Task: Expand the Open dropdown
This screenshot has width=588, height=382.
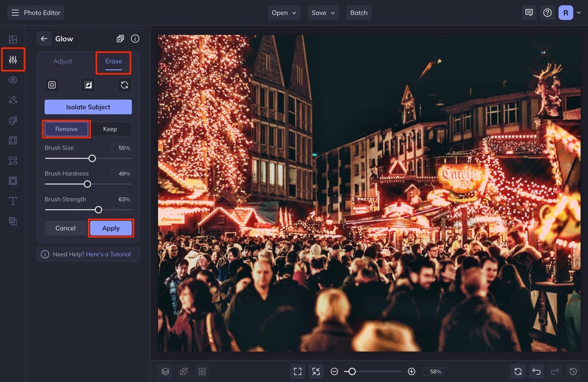Action: point(284,12)
